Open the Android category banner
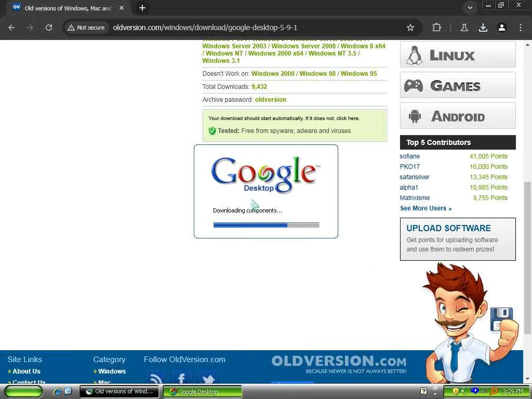The image size is (532, 399). 458,116
